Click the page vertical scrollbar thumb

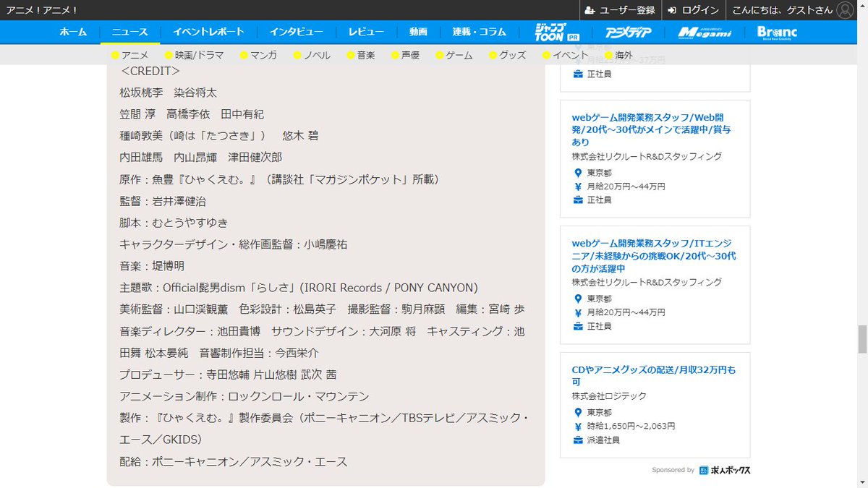tap(861, 339)
